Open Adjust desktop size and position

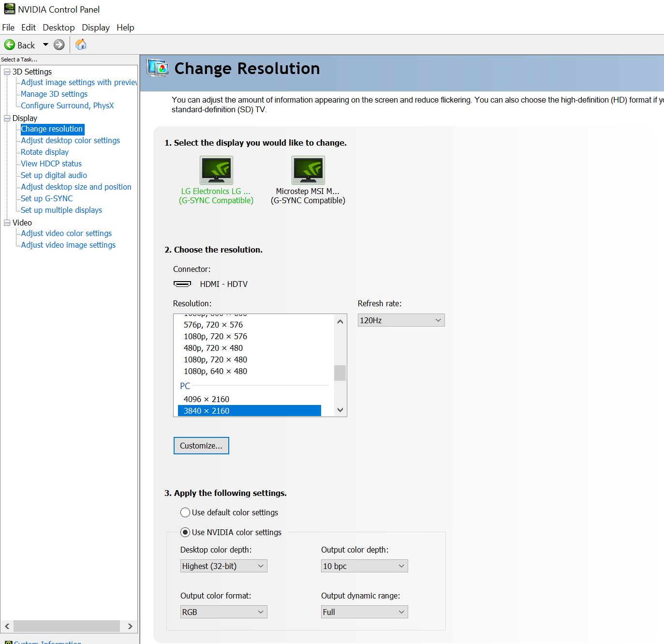tap(76, 187)
